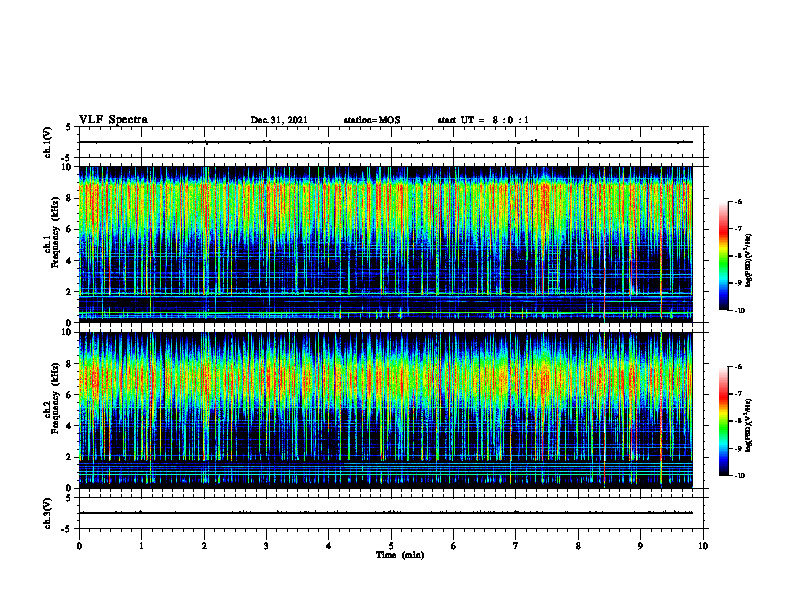Click the '-6' label on ch.1 colorbar
Image resolution: width=792 pixels, height=612 pixels.
coord(738,201)
